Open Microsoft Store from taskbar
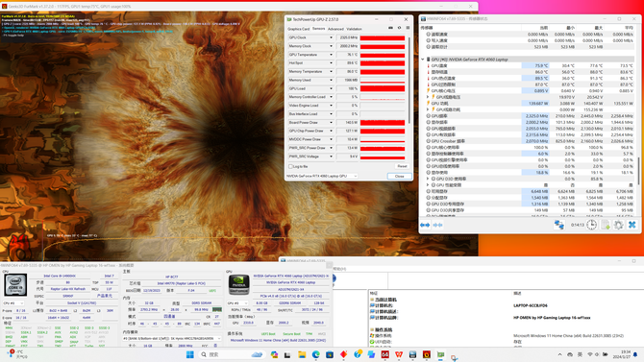644x362 pixels. pos(330,354)
